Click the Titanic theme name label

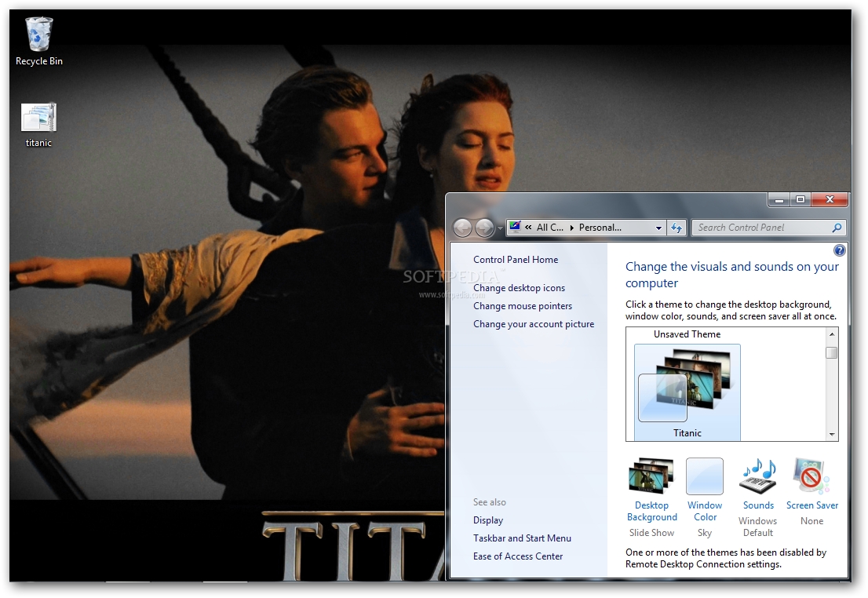point(687,433)
